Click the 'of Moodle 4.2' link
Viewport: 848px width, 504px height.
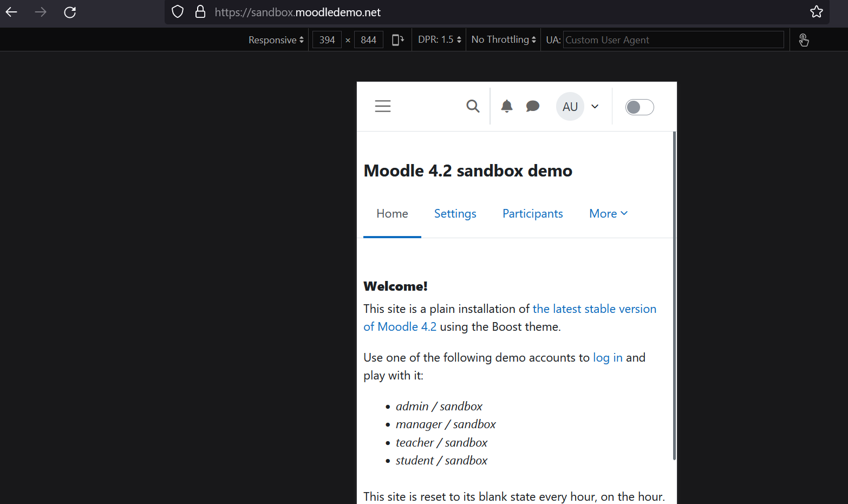(400, 327)
